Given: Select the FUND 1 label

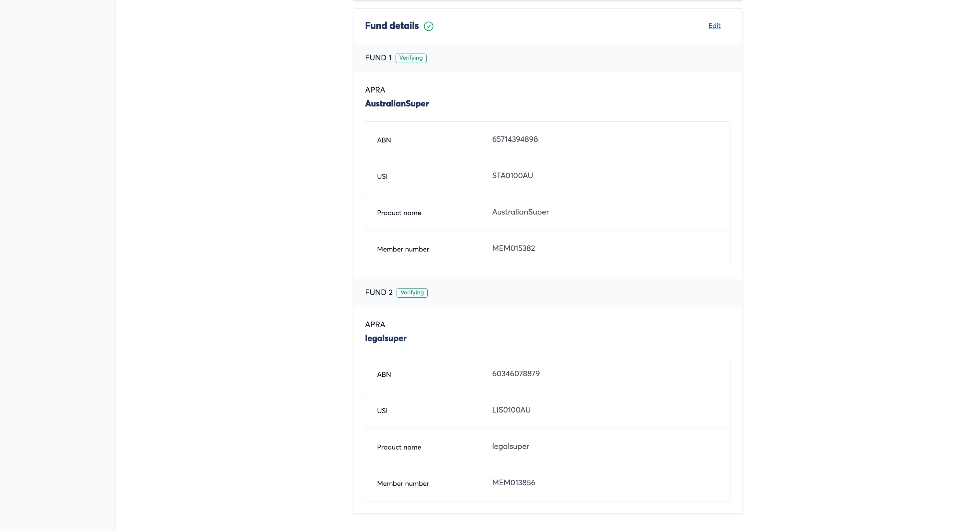Looking at the screenshot, I should tap(378, 58).
